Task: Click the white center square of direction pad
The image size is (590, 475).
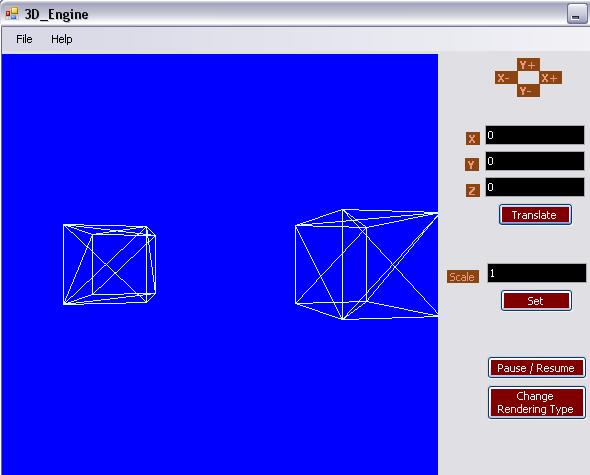Action: 528,78
